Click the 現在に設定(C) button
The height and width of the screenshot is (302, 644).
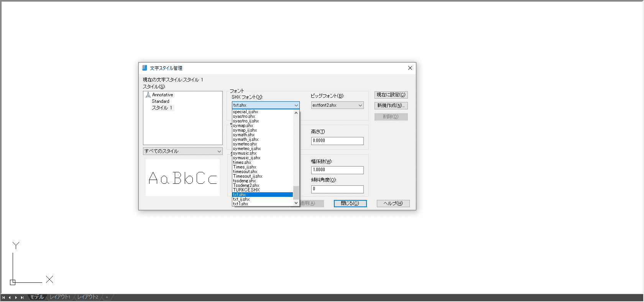391,95
